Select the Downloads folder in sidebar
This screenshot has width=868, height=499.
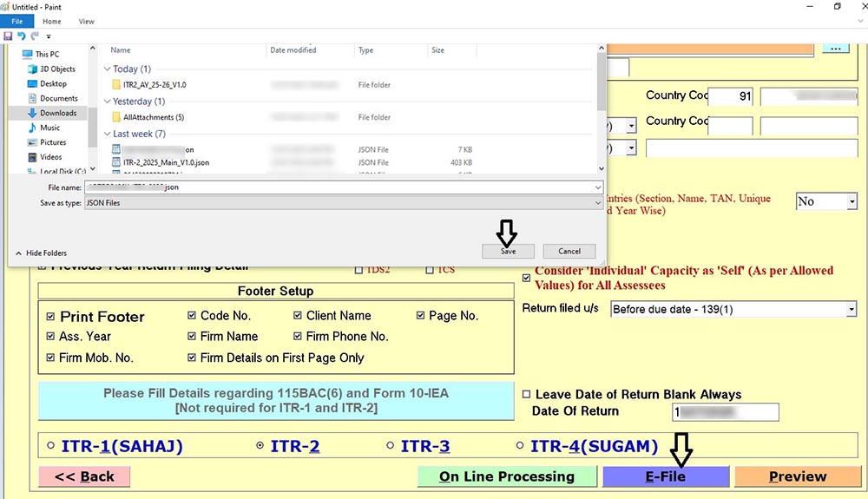57,113
